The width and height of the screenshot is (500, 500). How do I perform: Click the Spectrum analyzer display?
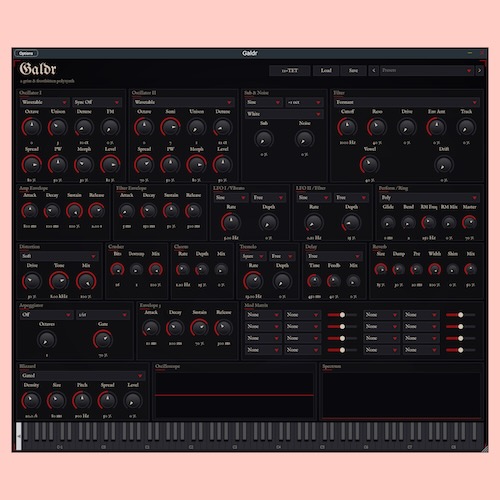point(401,395)
